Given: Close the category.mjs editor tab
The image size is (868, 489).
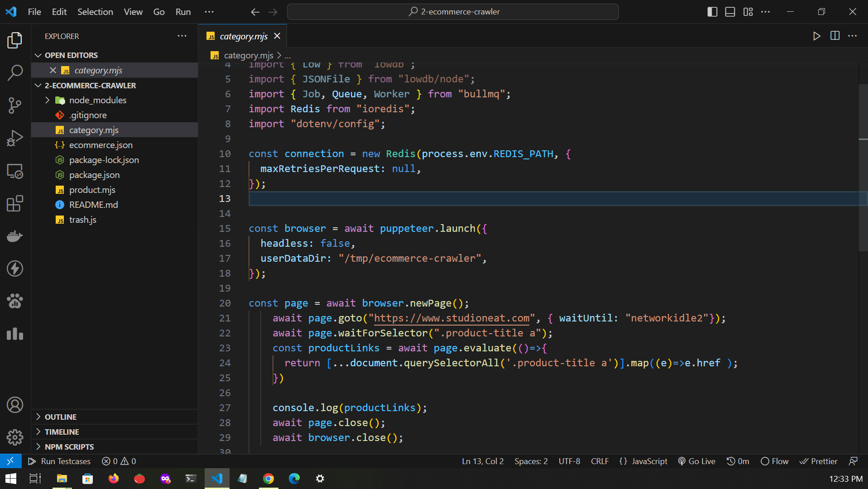Looking at the screenshot, I should point(277,36).
